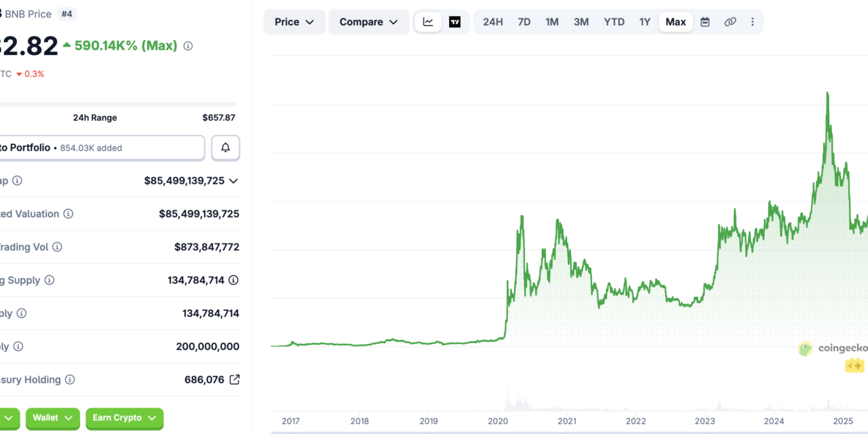Select the 1M time range

point(552,22)
